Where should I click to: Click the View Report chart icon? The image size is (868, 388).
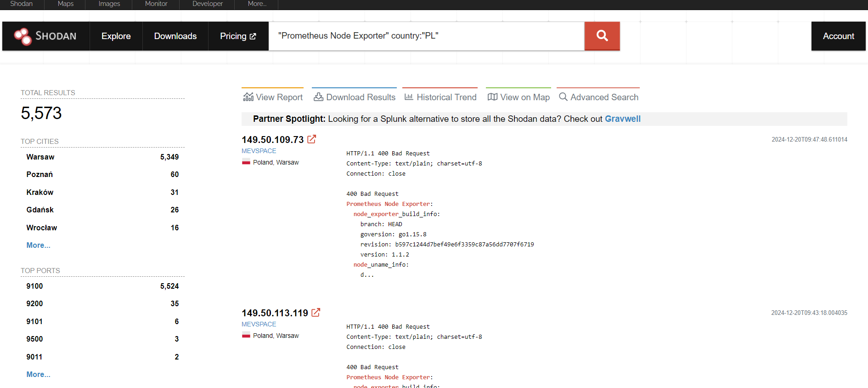point(248,97)
